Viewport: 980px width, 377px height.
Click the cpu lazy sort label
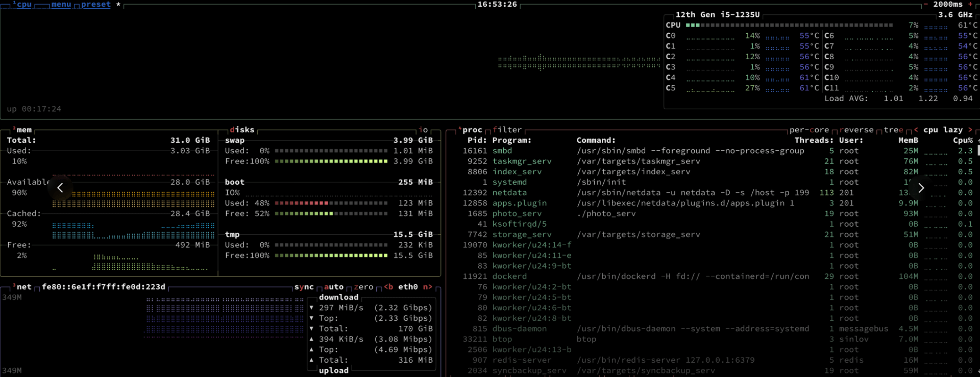coord(943,130)
